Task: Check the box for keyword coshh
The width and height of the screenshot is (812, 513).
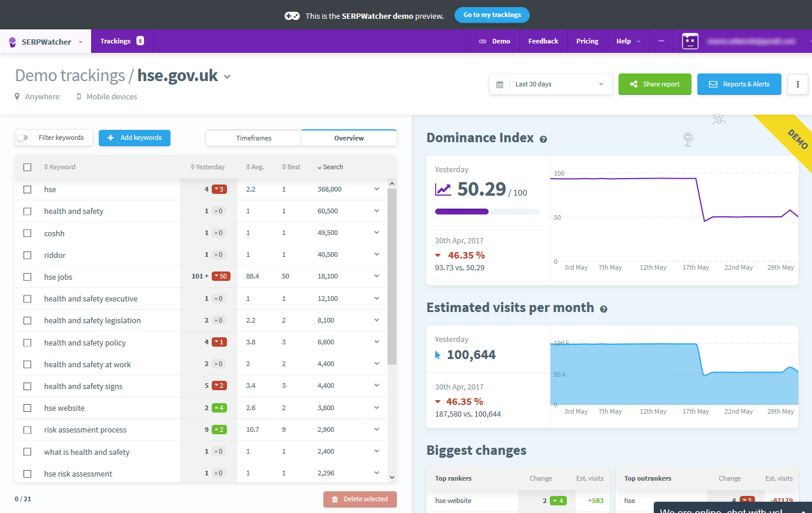Action: point(27,233)
